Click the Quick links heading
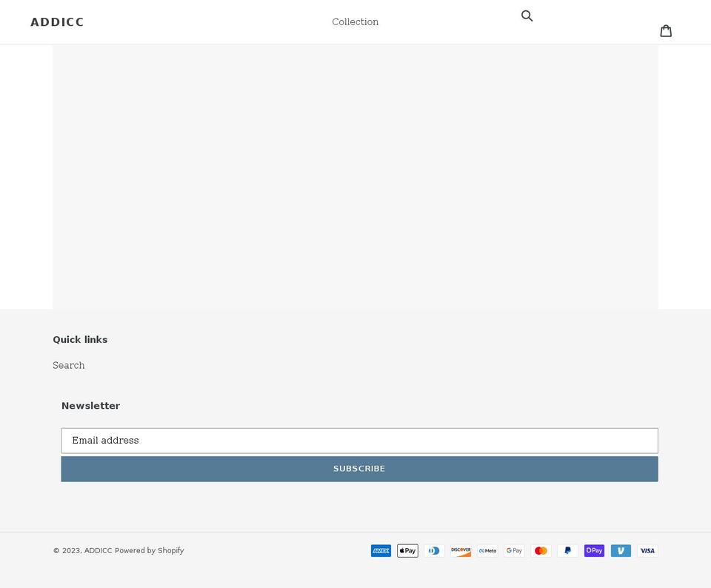Image resolution: width=711 pixels, height=588 pixels. pos(80,340)
